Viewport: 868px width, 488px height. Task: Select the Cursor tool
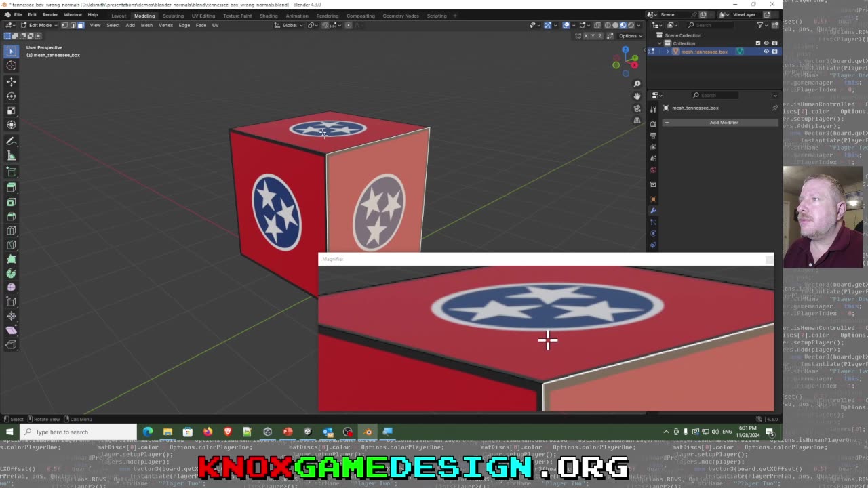[12, 66]
